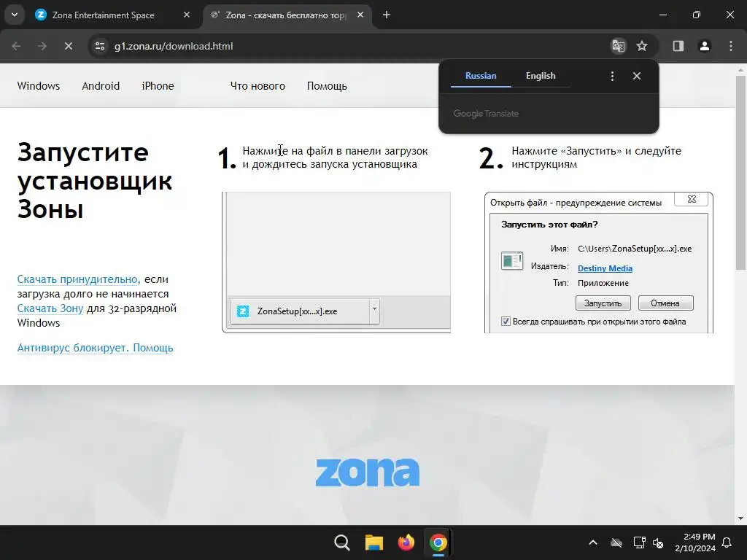747x560 pixels.
Task: Click the Chrome icon in the taskbar
Action: click(x=438, y=542)
